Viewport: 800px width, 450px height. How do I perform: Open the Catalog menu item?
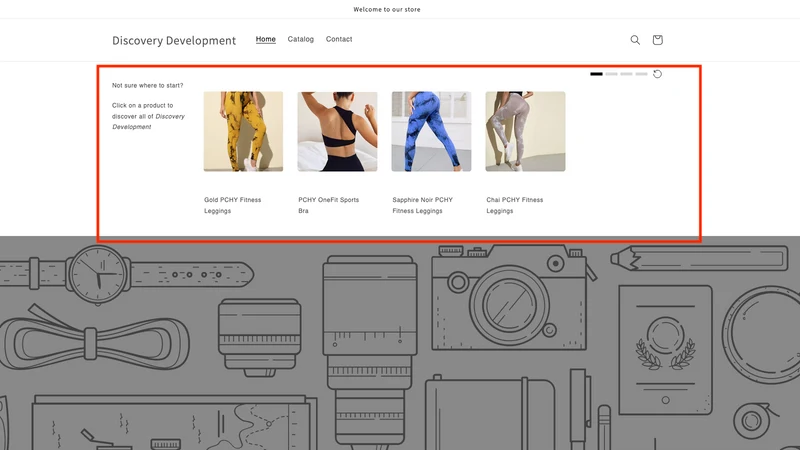click(x=301, y=39)
